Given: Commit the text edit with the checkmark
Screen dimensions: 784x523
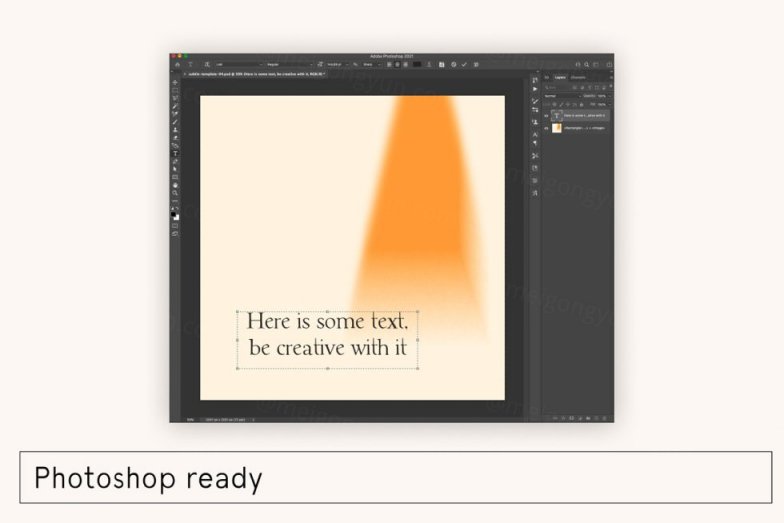Looking at the screenshot, I should pos(464,64).
